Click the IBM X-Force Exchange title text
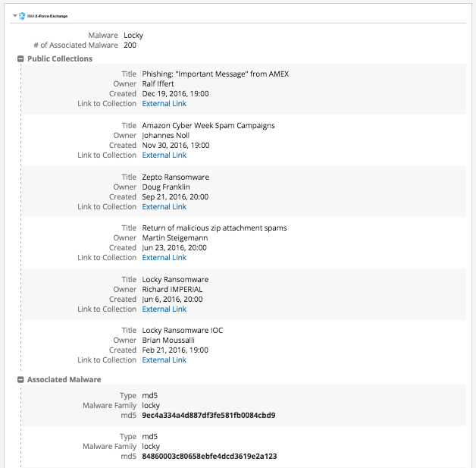 coord(49,15)
